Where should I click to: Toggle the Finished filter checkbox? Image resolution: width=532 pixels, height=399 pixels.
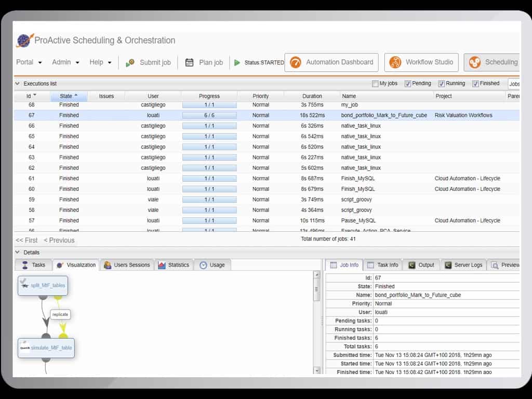(x=475, y=84)
